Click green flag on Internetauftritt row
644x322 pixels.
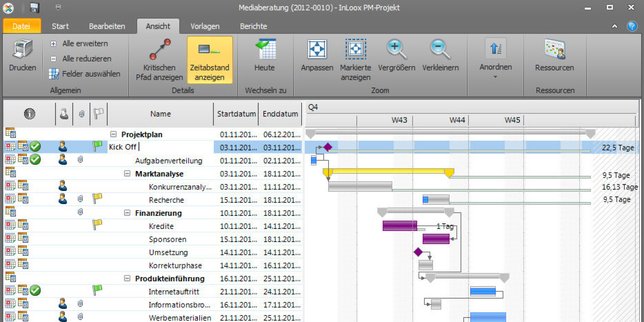[97, 290]
